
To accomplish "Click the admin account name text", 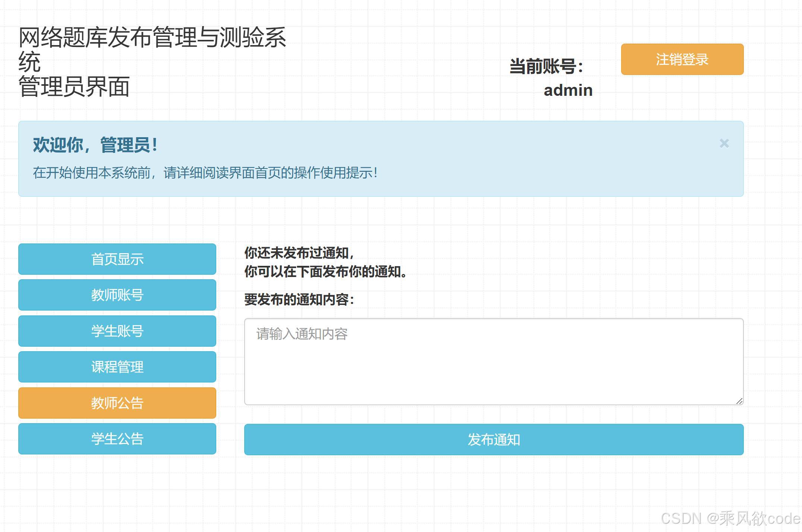I will pyautogui.click(x=568, y=91).
